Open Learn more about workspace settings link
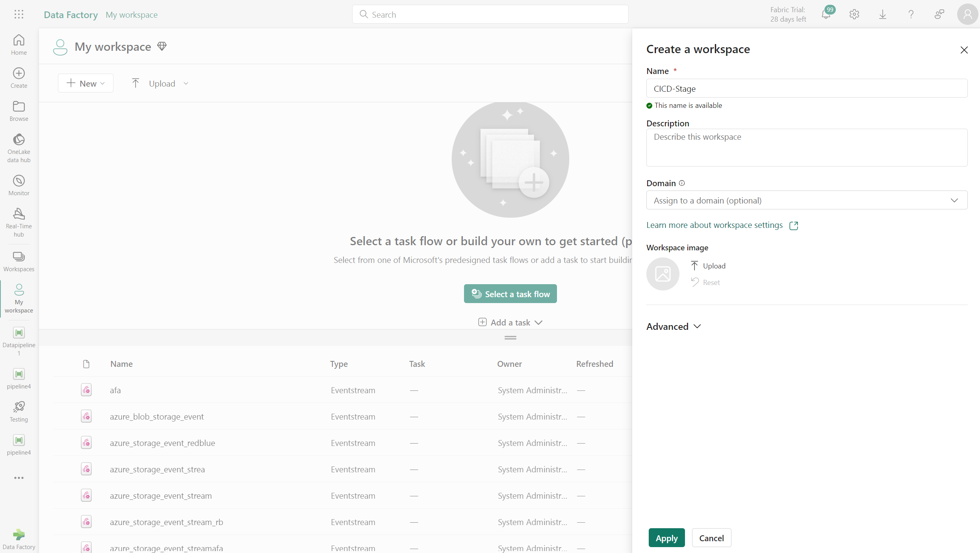 (722, 225)
